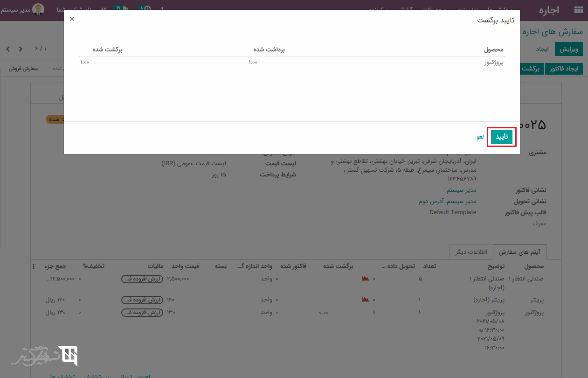The image size is (588, 378).
Task: Click the user avatar مدیر سیستم
Action: coord(38,9)
